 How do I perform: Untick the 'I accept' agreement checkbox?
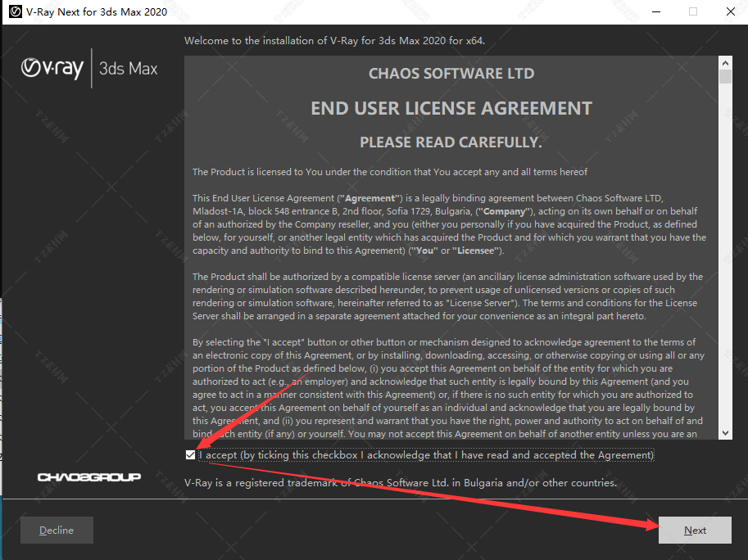pyautogui.click(x=190, y=455)
